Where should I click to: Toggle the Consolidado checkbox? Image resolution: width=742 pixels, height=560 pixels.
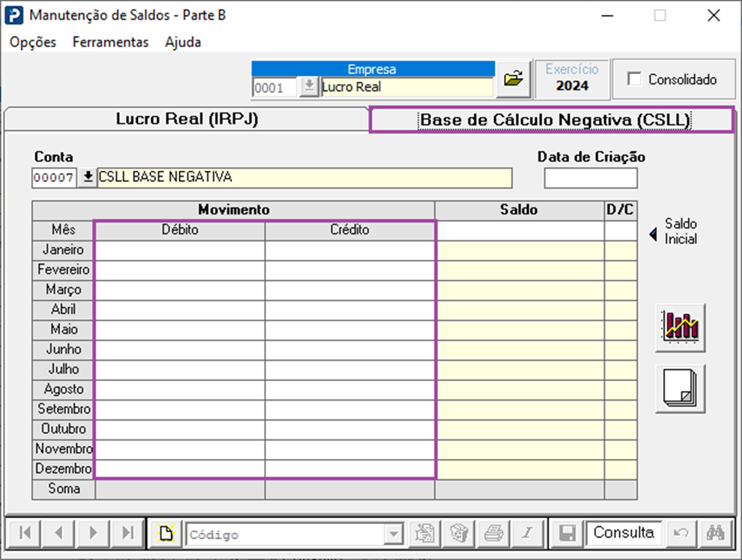point(634,79)
